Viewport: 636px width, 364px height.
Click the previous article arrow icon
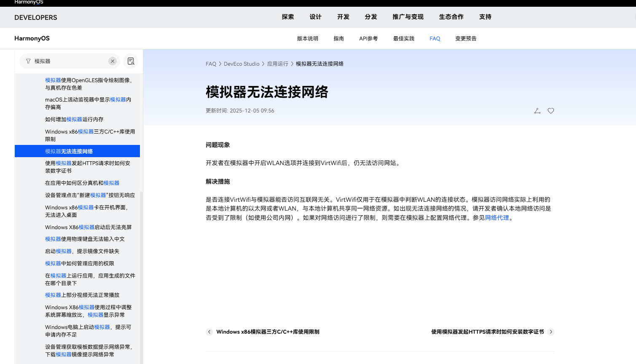point(209,332)
